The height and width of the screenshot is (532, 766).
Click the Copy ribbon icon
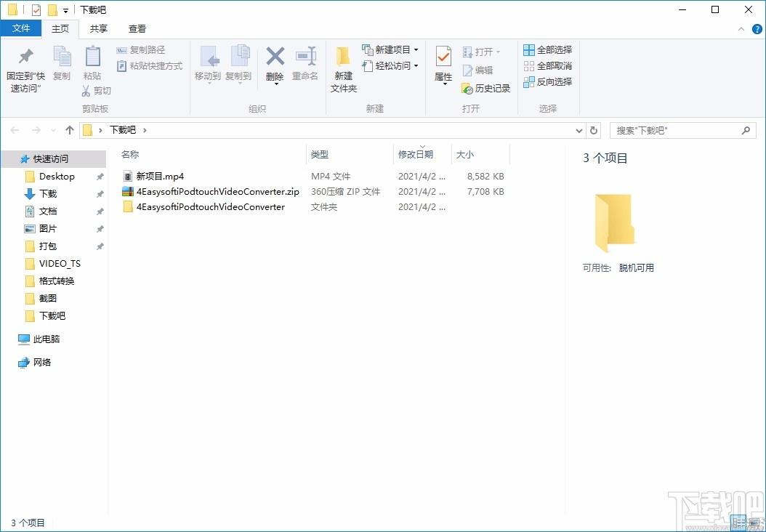pos(62,63)
